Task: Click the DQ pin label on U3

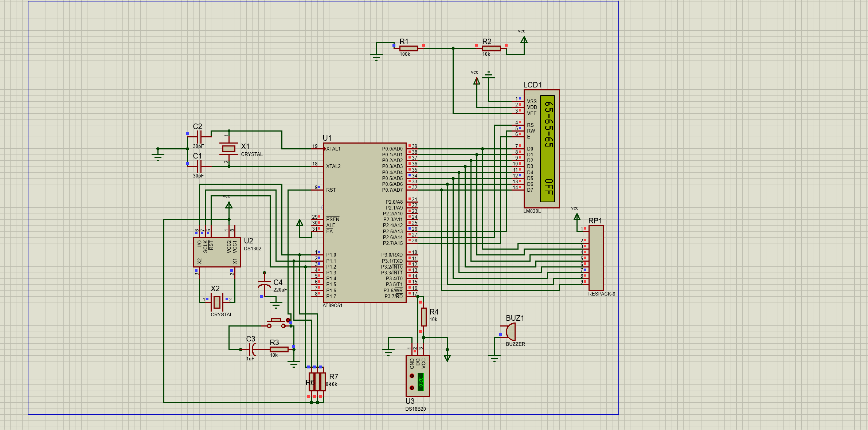Action: point(418,363)
